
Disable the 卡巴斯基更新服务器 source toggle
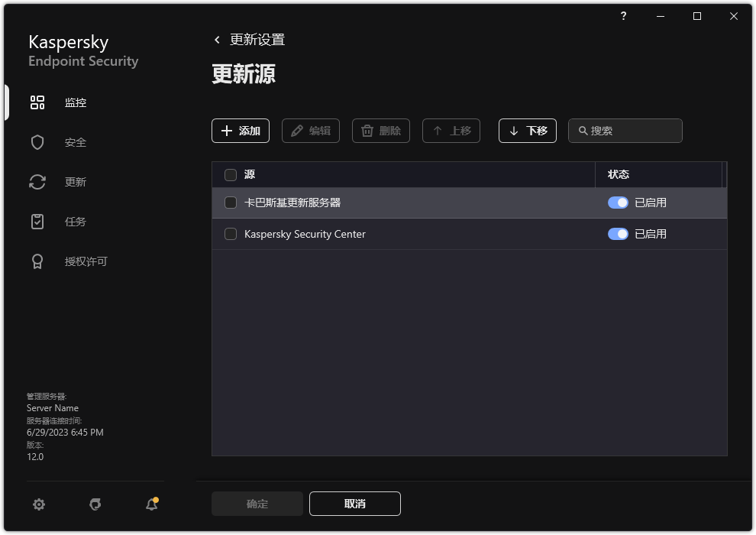coord(618,203)
